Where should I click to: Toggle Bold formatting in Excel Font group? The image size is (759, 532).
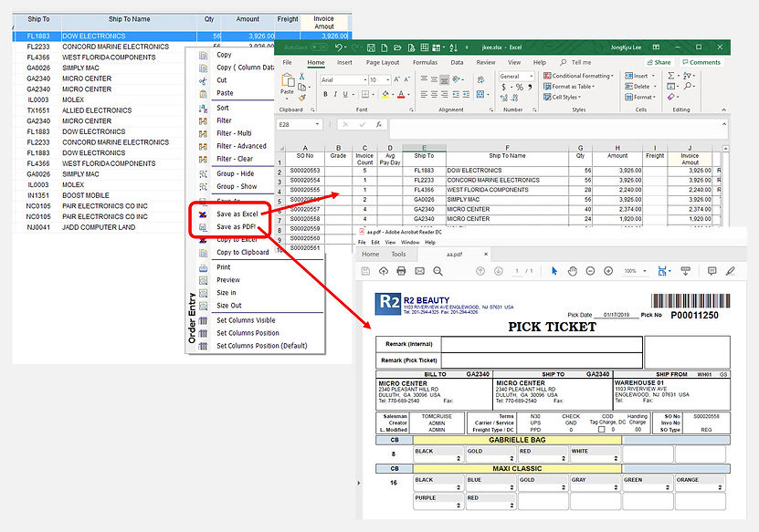click(x=325, y=94)
